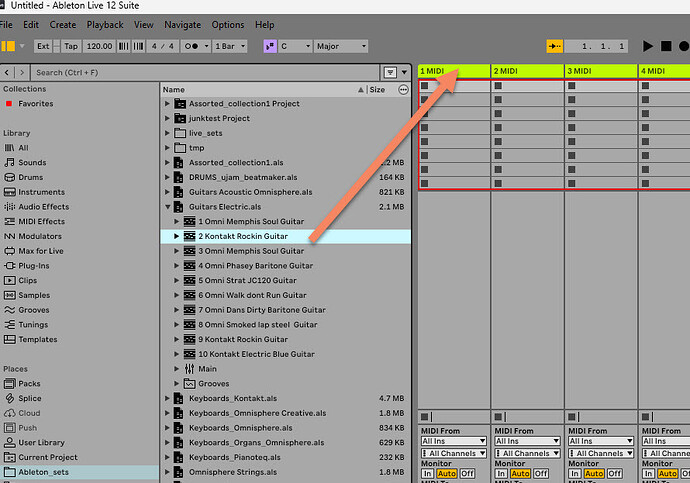Open the Options menu

point(228,25)
